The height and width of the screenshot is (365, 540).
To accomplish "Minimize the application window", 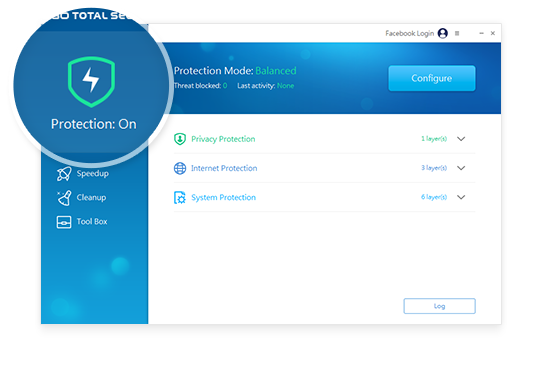I will (481, 33).
